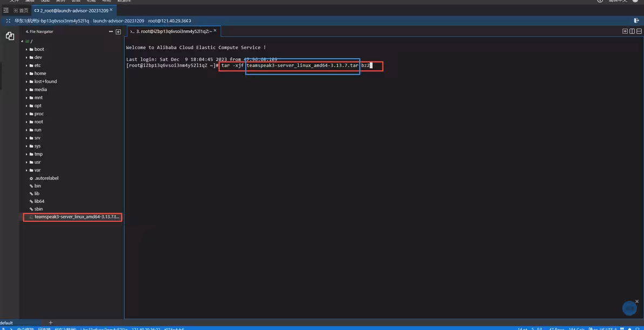Expand the opt folder

click(26, 105)
